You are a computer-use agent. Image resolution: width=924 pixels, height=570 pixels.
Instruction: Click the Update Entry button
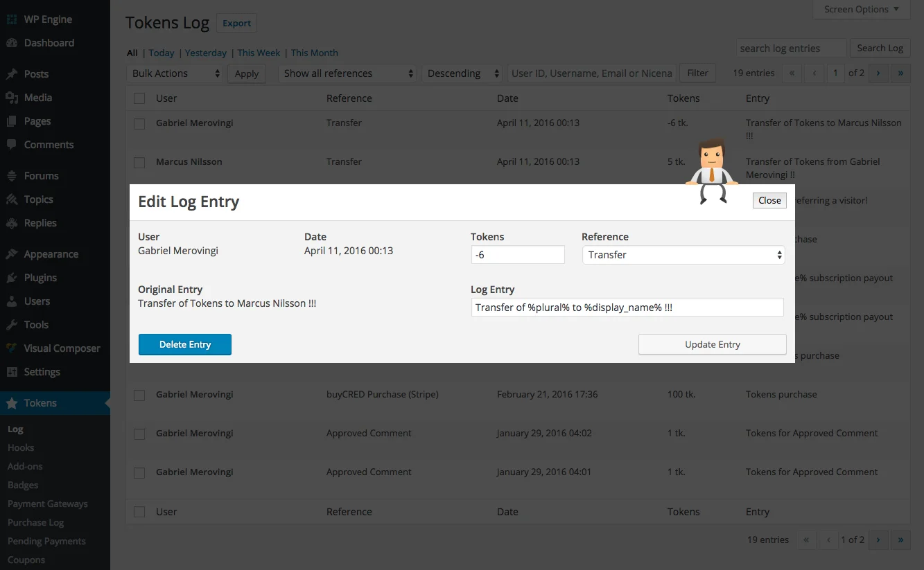[712, 344]
